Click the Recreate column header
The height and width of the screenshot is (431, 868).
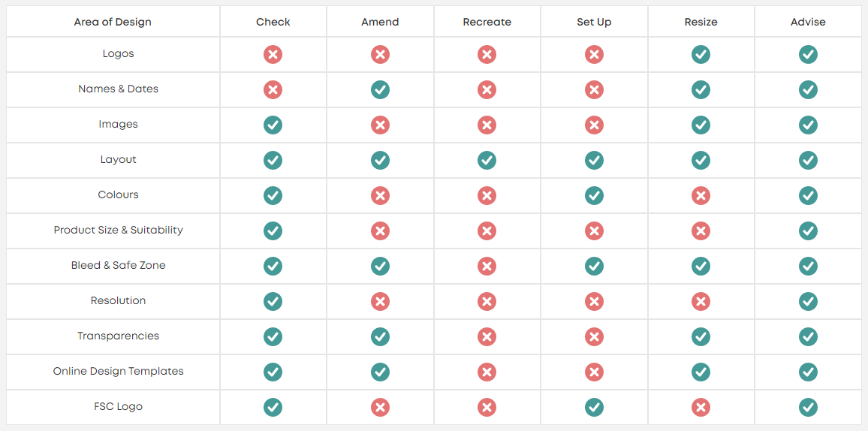pos(487,22)
